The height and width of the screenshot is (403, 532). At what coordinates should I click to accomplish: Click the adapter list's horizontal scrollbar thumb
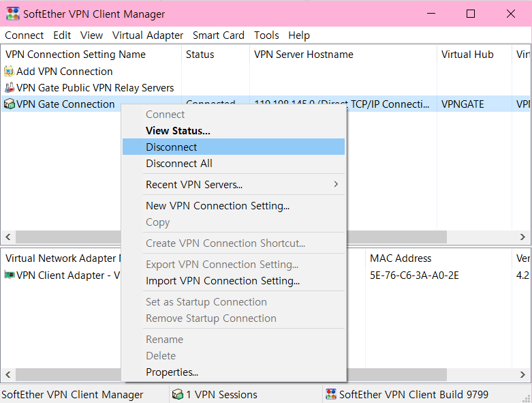(396, 374)
